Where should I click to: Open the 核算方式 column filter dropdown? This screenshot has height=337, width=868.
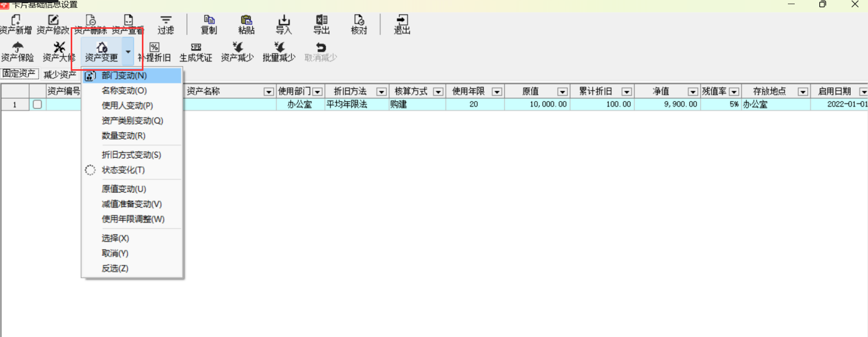click(x=438, y=92)
